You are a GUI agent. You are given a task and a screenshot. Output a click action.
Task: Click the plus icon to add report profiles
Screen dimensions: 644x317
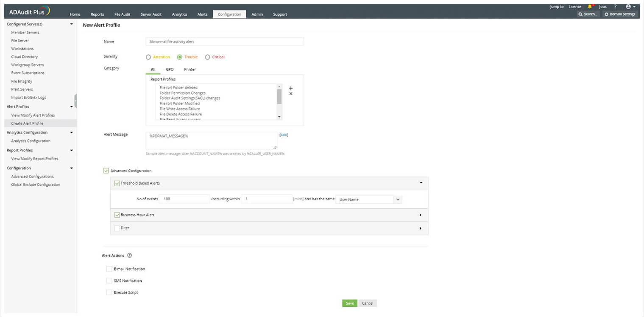tap(291, 88)
